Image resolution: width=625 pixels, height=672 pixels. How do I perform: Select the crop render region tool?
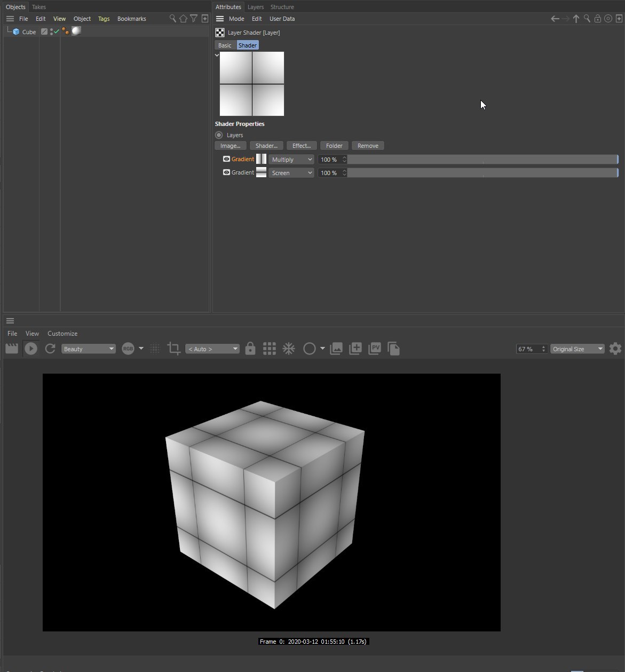173,349
